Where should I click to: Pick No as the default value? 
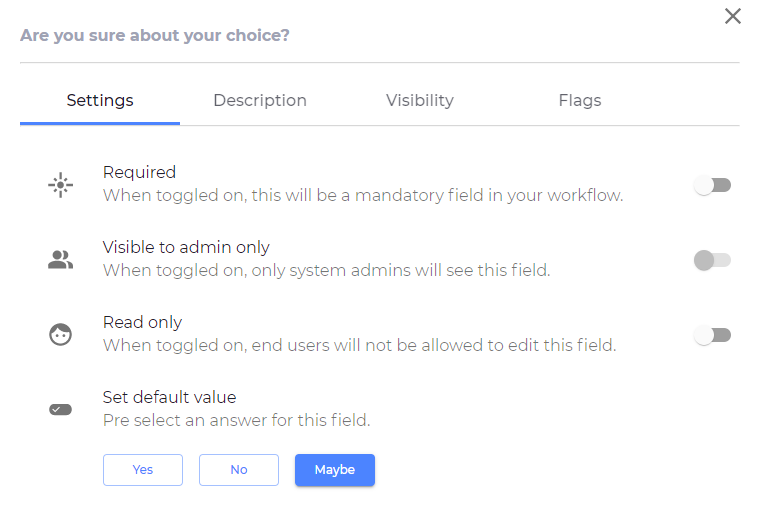(x=239, y=470)
